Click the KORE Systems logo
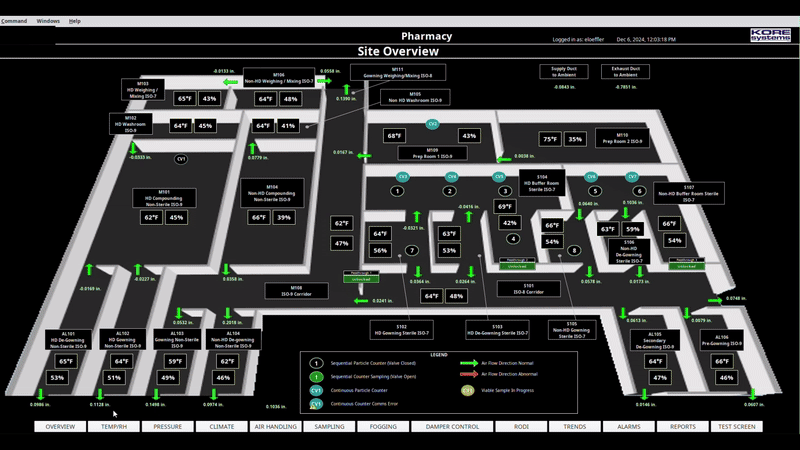The height and width of the screenshot is (450, 800). [x=770, y=36]
